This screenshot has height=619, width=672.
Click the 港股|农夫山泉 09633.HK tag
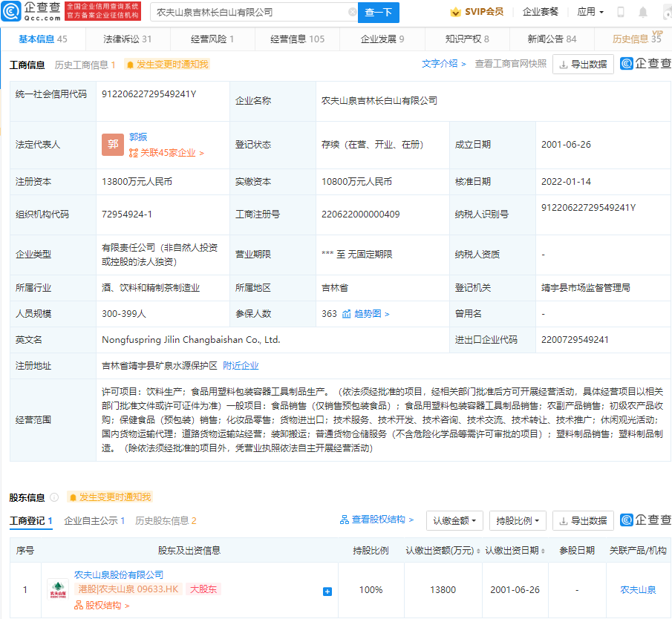tap(128, 589)
